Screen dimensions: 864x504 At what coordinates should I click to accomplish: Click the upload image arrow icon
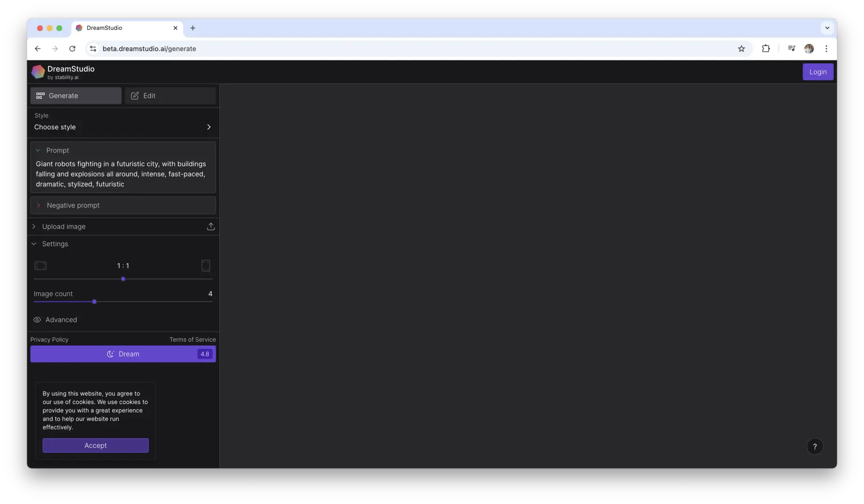pyautogui.click(x=211, y=226)
